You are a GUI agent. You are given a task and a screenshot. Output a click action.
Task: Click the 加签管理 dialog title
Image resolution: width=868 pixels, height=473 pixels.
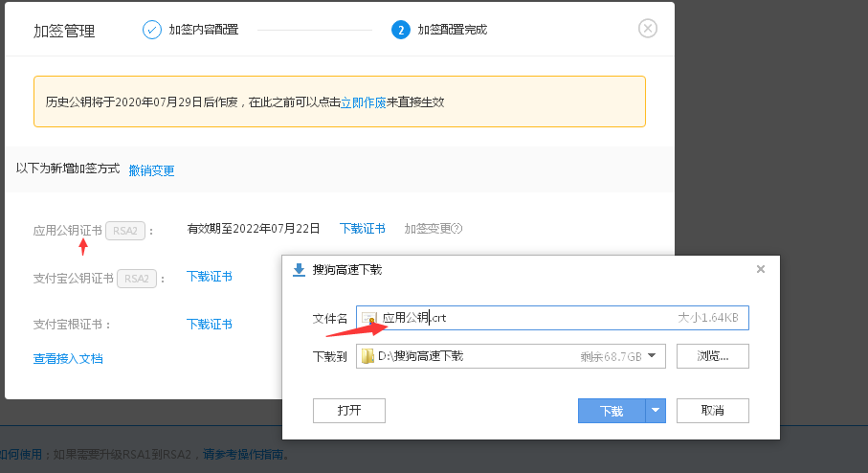click(64, 31)
